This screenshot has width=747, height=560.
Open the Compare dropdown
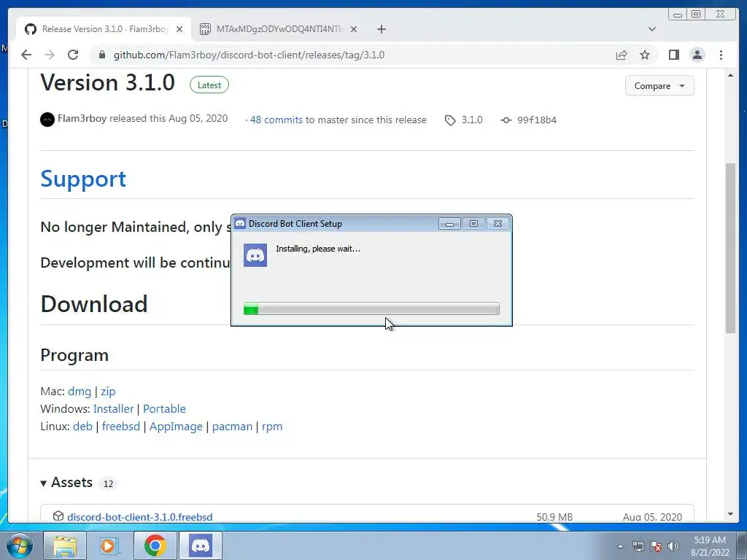point(659,86)
